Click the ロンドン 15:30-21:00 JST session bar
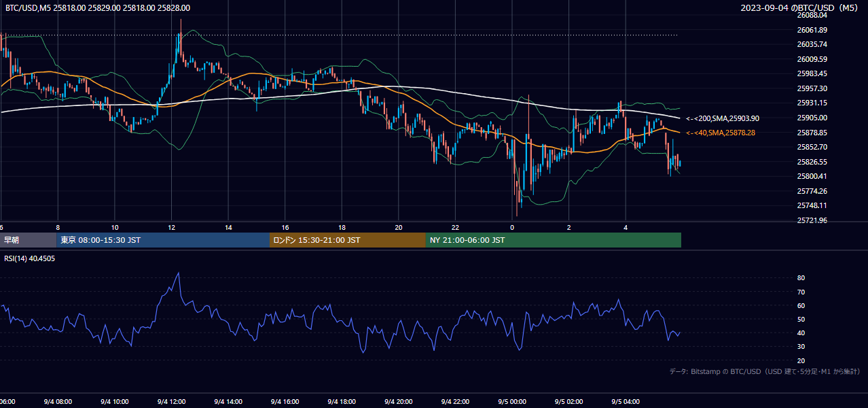 pos(348,240)
